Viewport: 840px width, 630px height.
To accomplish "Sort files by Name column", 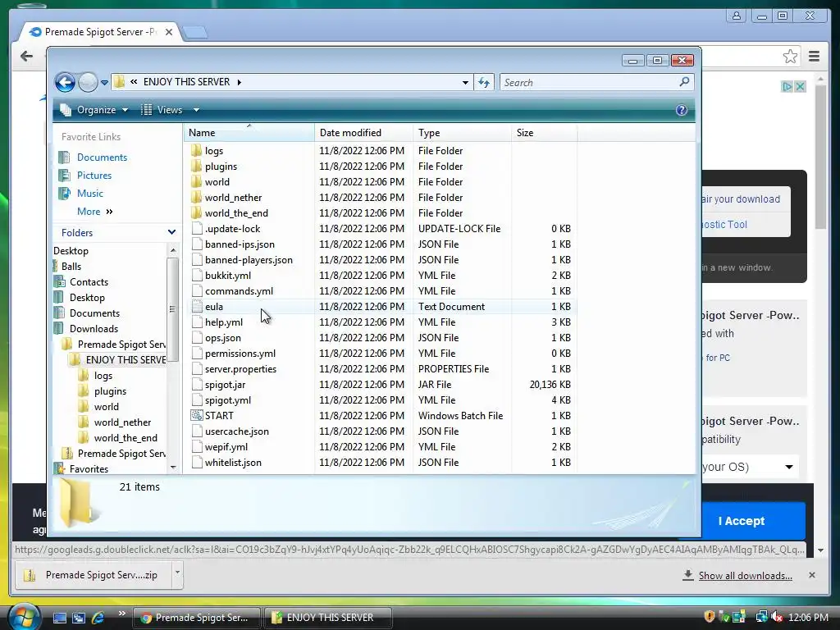I will pyautogui.click(x=249, y=133).
